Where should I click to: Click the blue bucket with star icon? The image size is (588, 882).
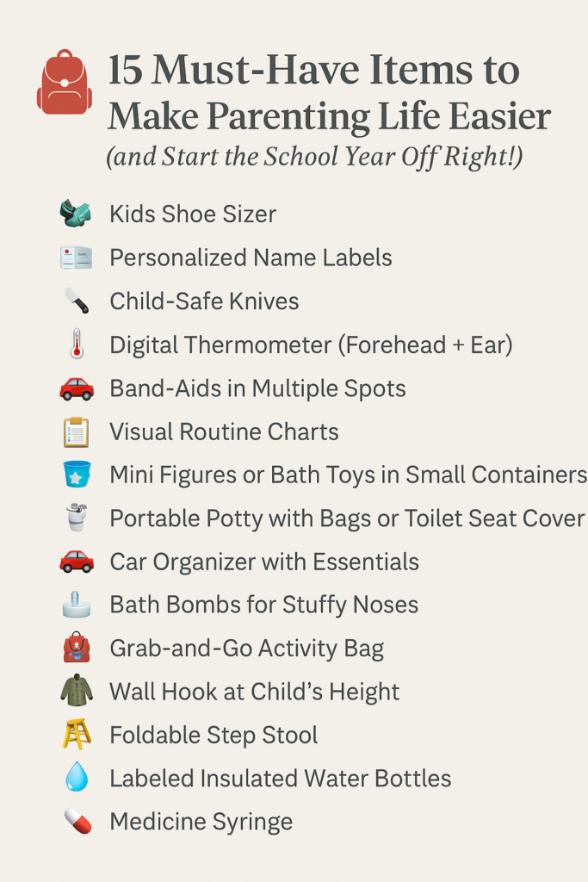point(76,475)
